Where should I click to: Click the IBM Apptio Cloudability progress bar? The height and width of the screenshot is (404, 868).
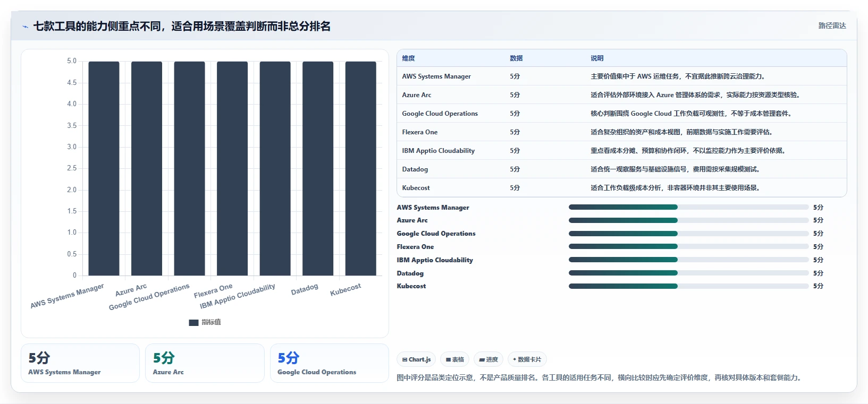point(689,260)
